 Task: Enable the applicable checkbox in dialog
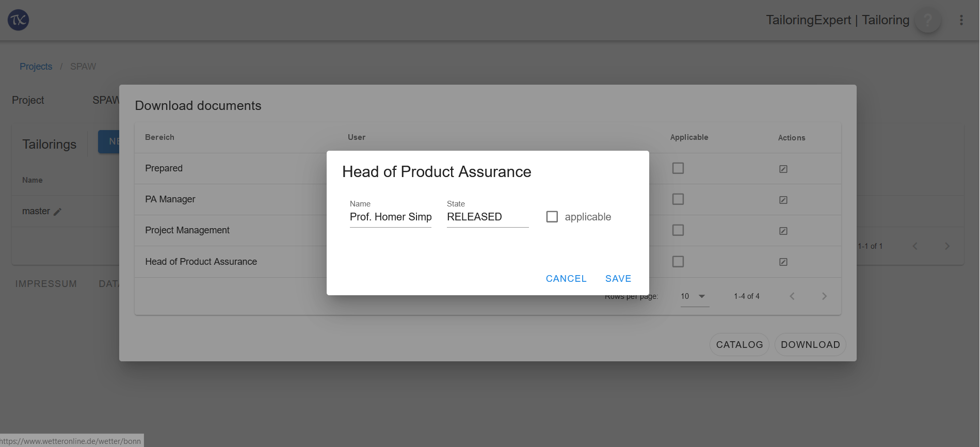[x=552, y=217]
